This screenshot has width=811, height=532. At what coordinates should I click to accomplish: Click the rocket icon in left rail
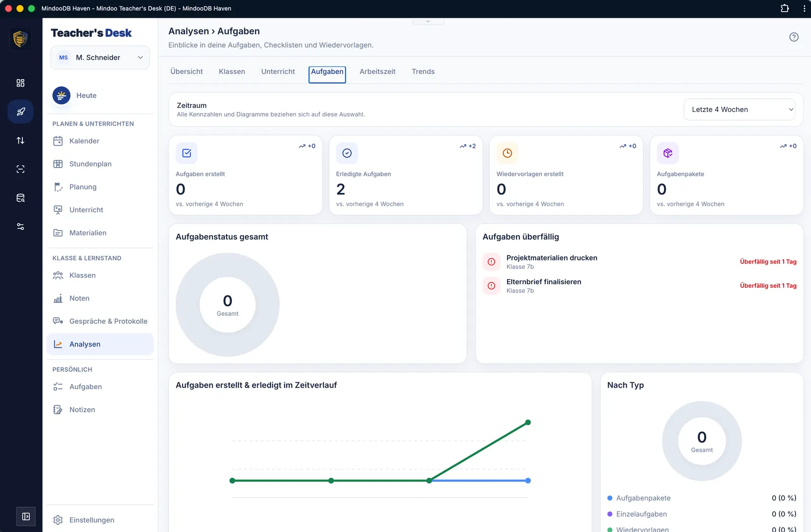(x=21, y=111)
